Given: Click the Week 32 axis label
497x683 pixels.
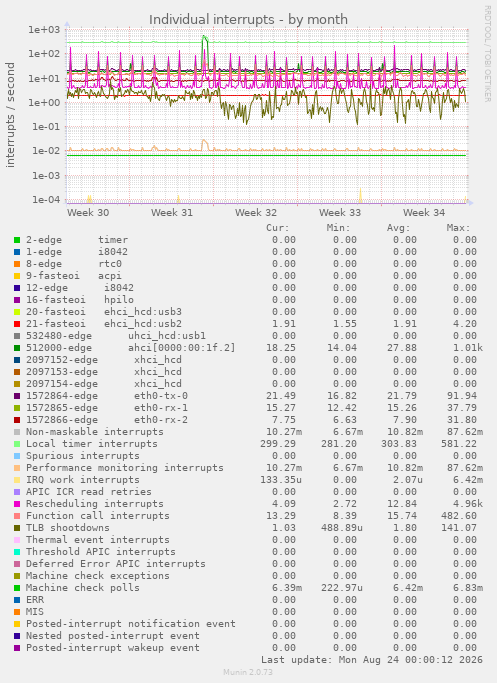Looking at the screenshot, I should pyautogui.click(x=256, y=213).
